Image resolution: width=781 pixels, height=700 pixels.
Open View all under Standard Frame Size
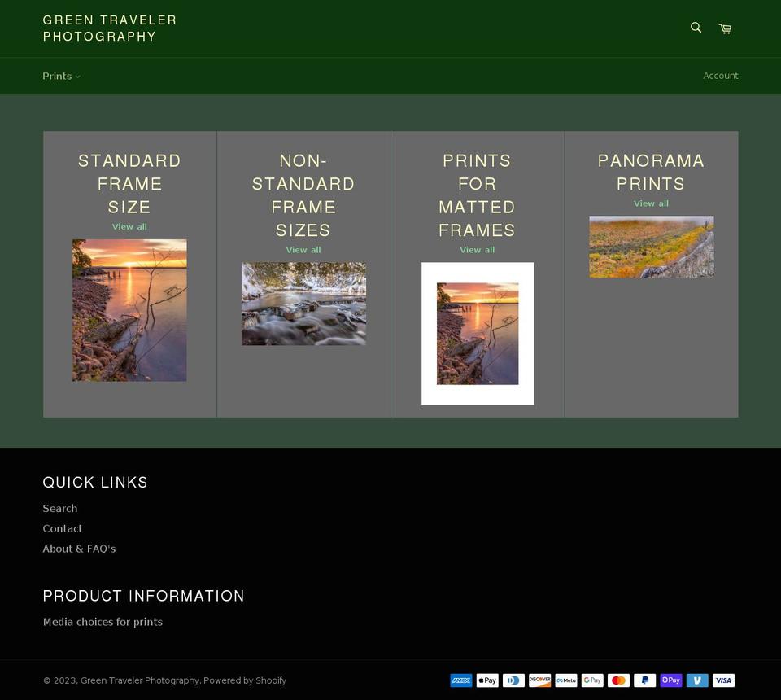(x=129, y=226)
